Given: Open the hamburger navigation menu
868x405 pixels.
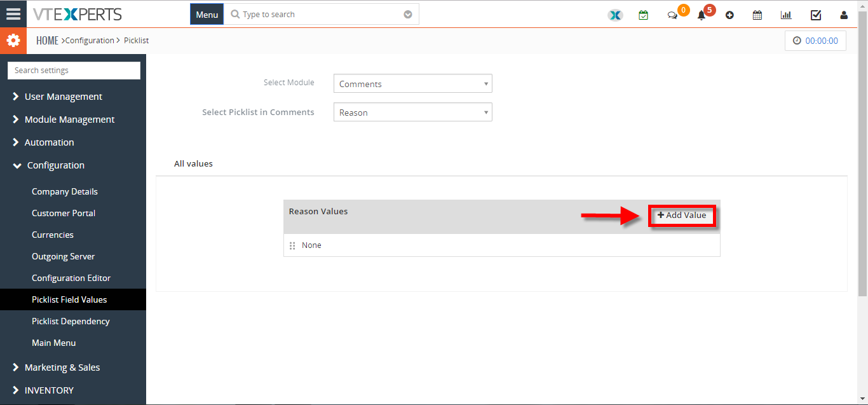Looking at the screenshot, I should click(x=13, y=14).
